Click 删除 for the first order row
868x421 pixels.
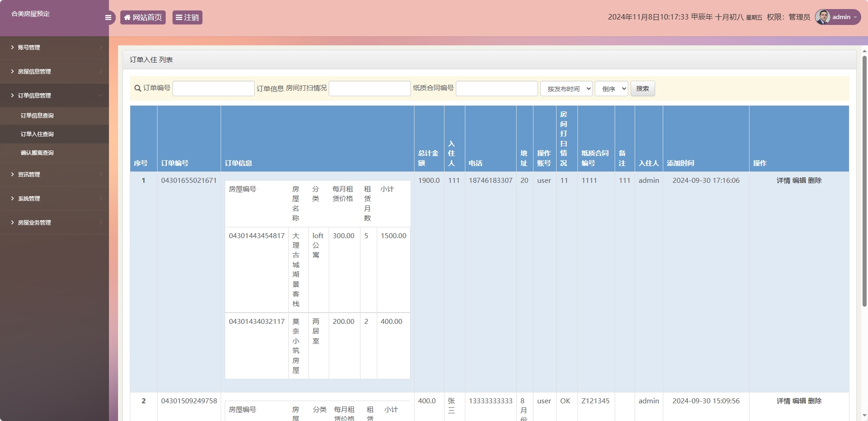click(x=815, y=180)
